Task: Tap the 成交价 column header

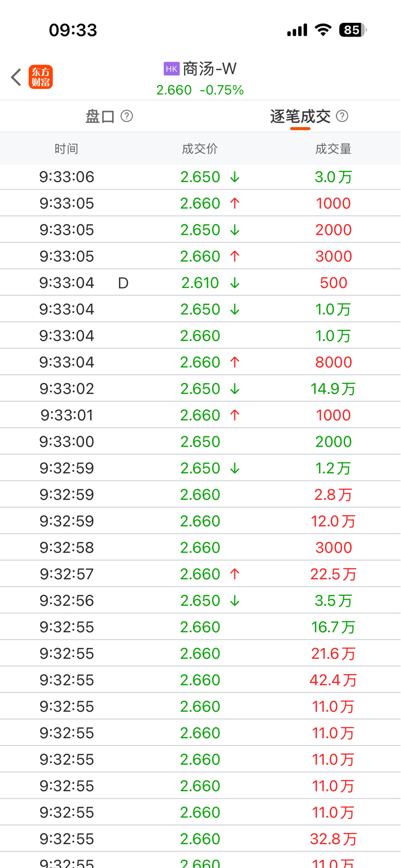Action: (x=200, y=149)
